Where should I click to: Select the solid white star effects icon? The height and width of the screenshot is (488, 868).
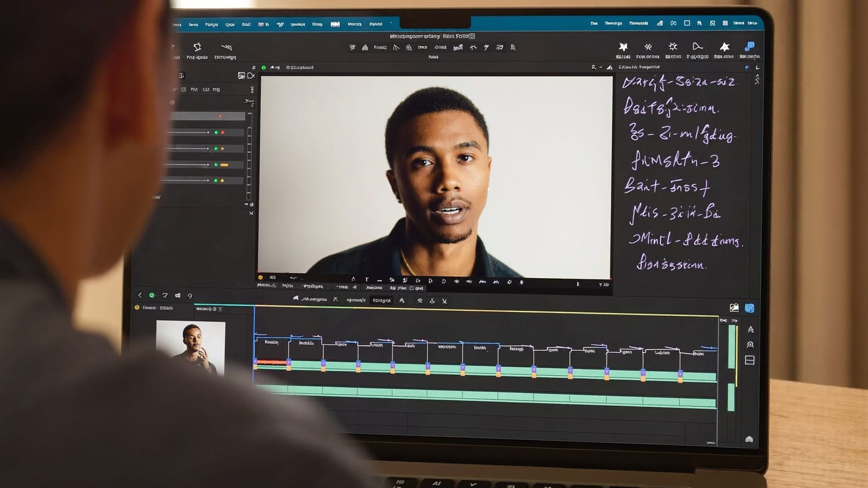[724, 47]
